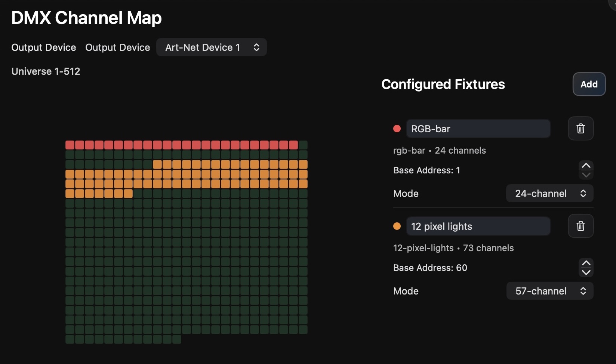The width and height of the screenshot is (616, 364).
Task: Select the first red channel cell in map
Action: coord(70,145)
